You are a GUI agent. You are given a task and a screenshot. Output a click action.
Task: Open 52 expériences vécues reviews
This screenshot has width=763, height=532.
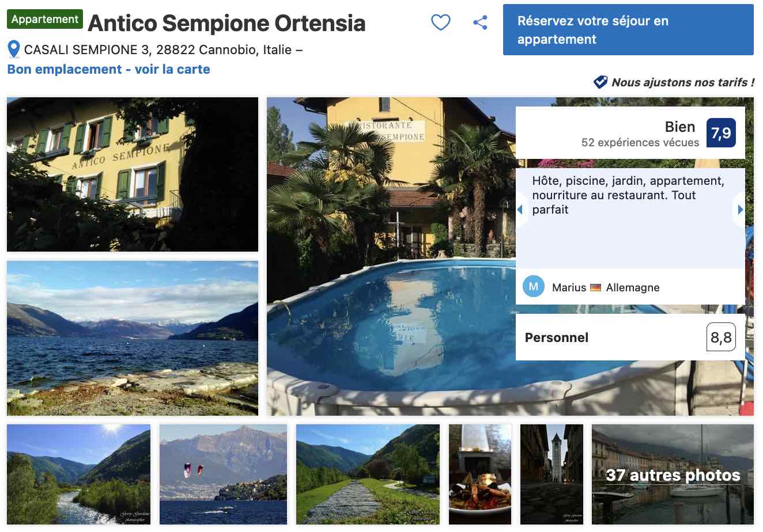[x=640, y=142]
